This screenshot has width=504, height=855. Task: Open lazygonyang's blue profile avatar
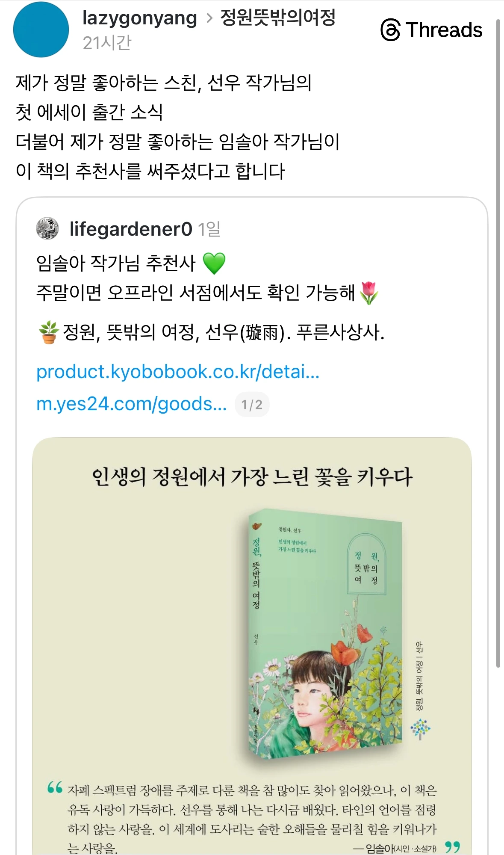(41, 30)
